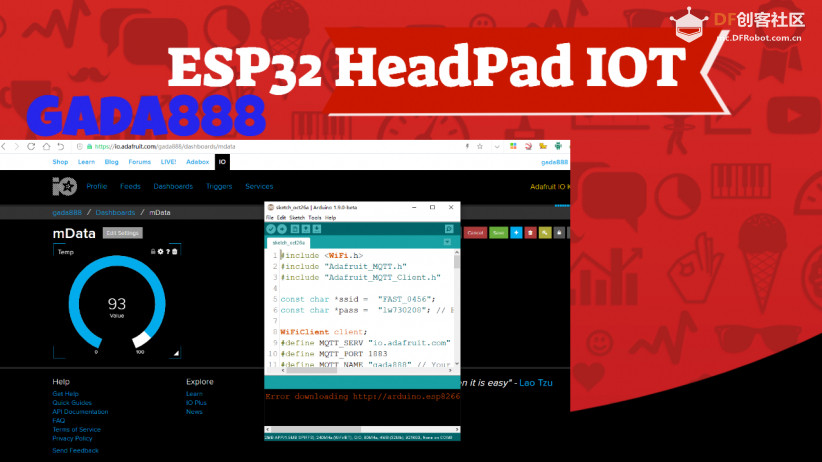Open the Dashboards nav item
Viewport: 822px width, 462px height.
pyautogui.click(x=173, y=186)
